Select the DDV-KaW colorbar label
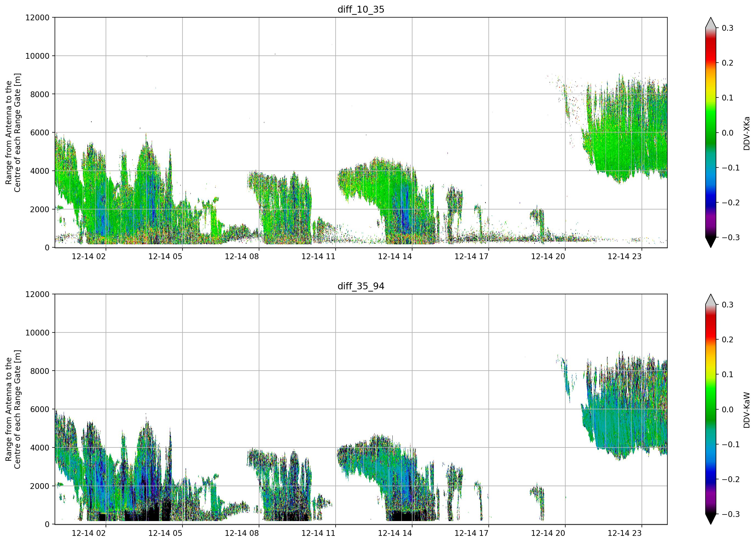The image size is (756, 543). [746, 410]
